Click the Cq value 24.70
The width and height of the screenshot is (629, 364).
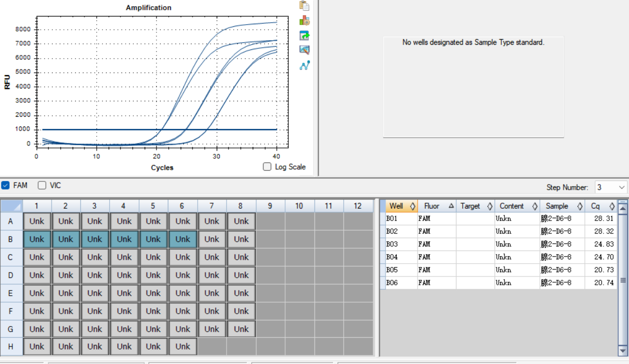603,257
